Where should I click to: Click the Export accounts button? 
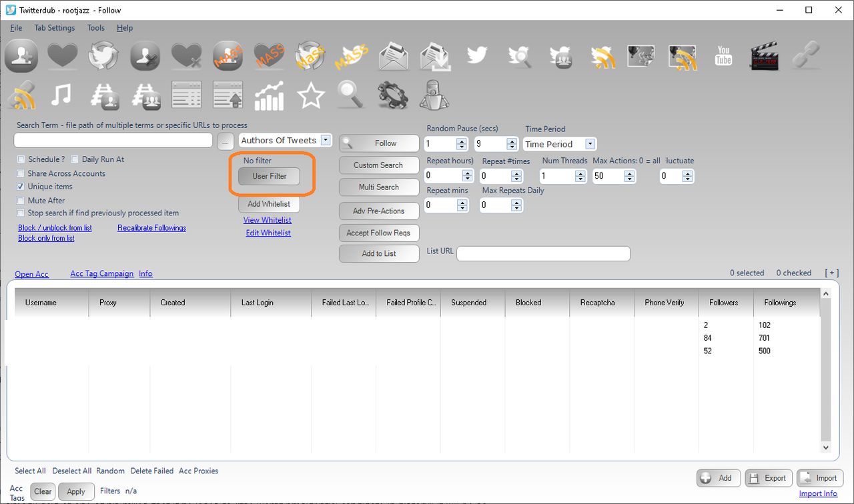pyautogui.click(x=768, y=478)
